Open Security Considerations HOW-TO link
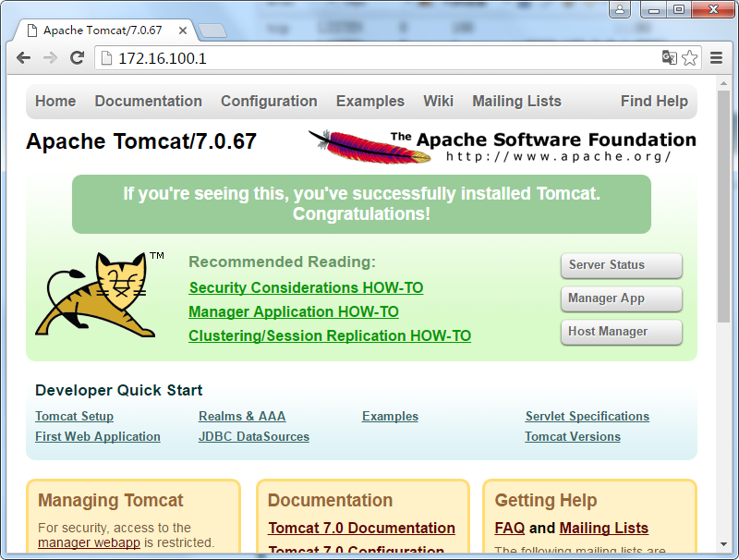 [306, 287]
